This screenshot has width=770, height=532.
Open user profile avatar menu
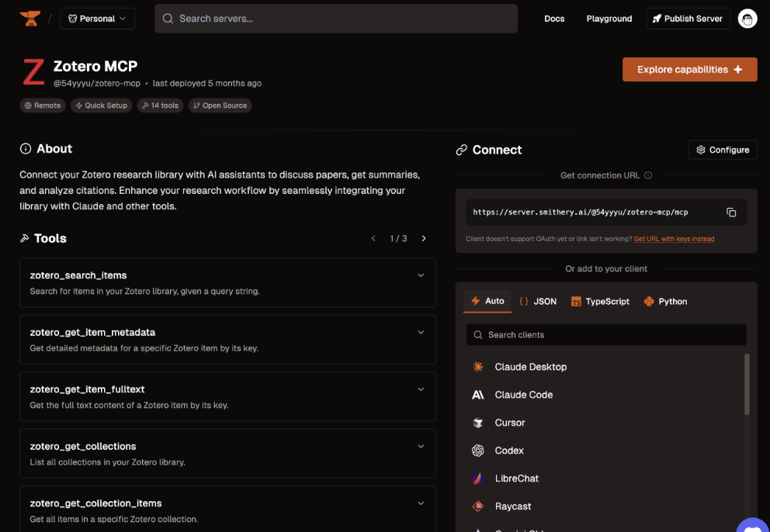pos(747,19)
